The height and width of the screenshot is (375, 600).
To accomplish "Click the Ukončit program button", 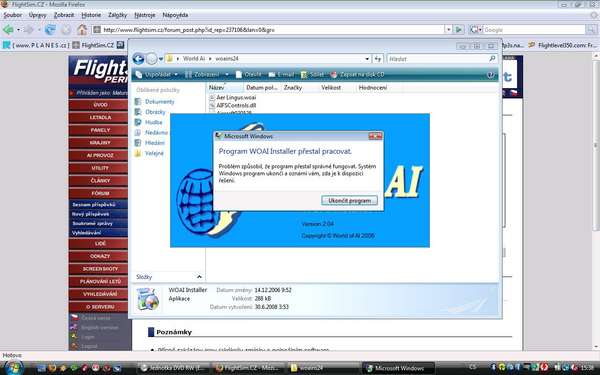I will 349,201.
